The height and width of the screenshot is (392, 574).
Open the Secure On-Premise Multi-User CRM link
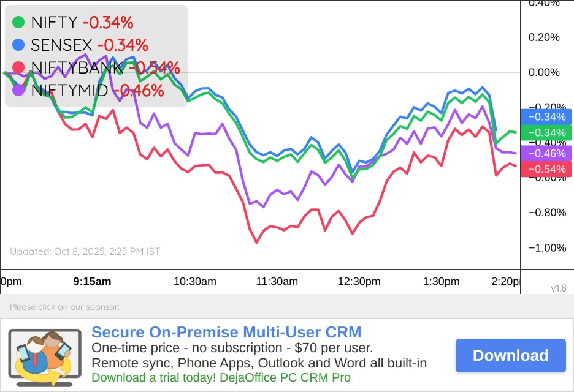coord(226,333)
